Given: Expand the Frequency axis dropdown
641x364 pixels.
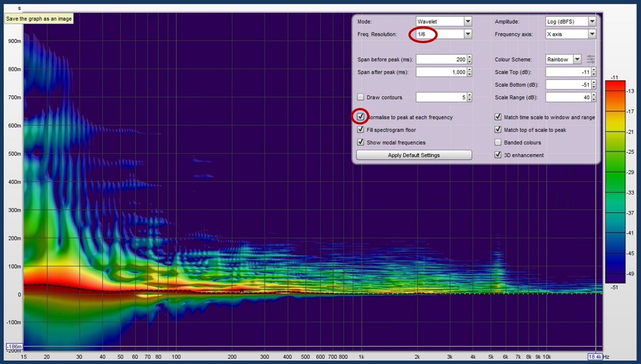Looking at the screenshot, I should tap(592, 34).
